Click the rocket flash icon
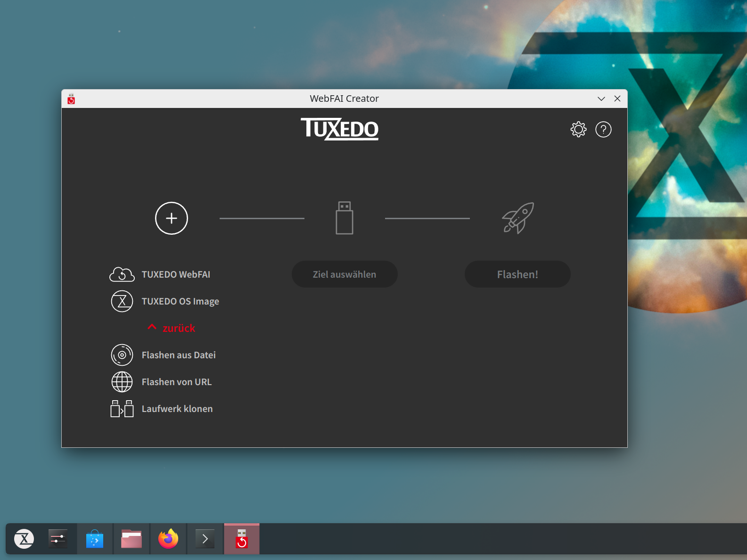The width and height of the screenshot is (747, 560). [x=517, y=218]
